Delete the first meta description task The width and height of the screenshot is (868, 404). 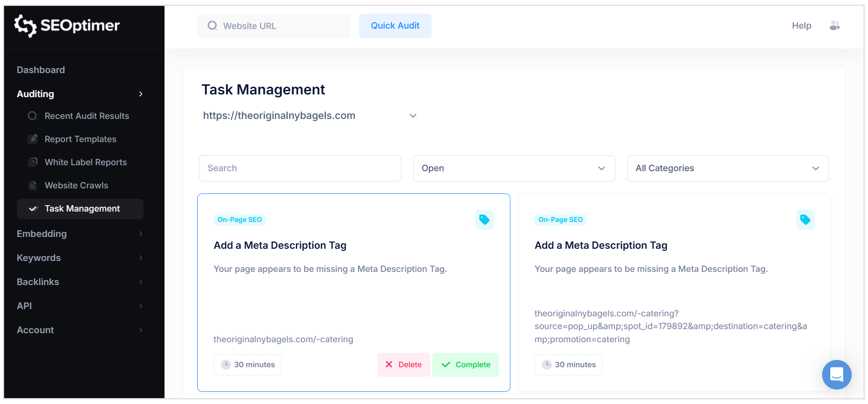[404, 365]
